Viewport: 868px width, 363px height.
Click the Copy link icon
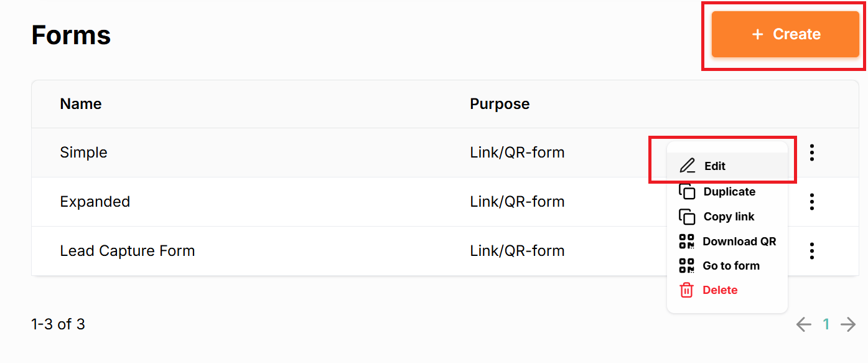(687, 217)
